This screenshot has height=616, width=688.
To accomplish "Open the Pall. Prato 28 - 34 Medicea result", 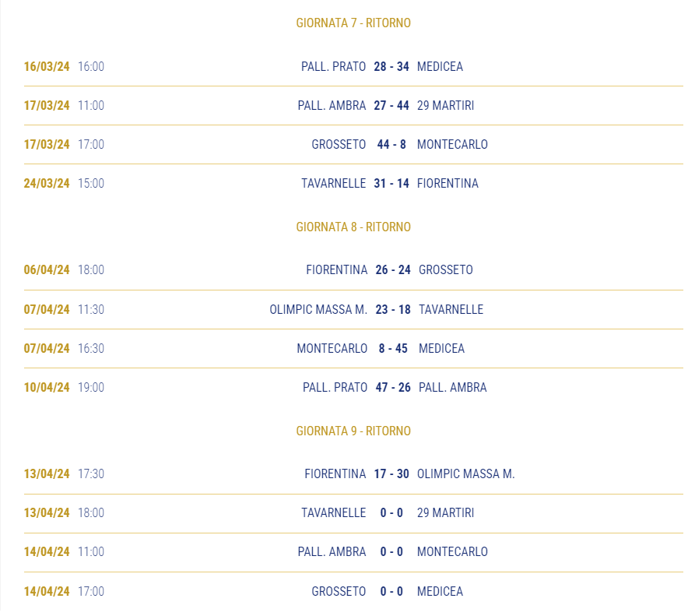I will 391,67.
